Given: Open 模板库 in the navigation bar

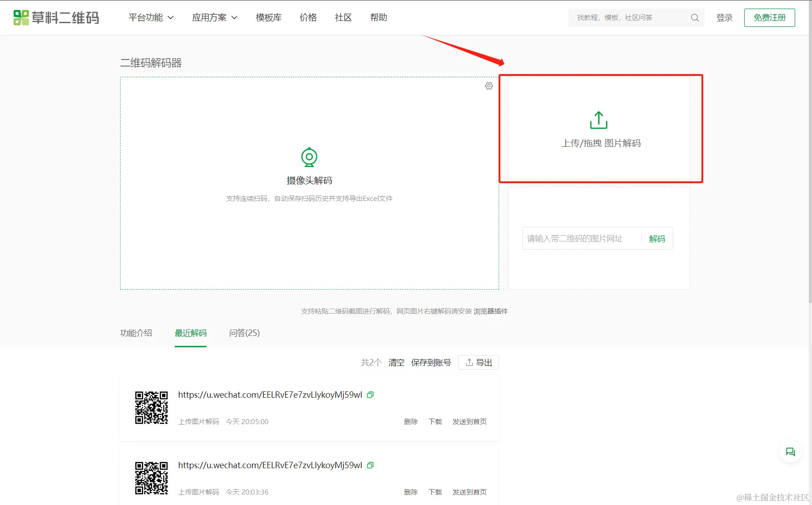Looking at the screenshot, I should coord(268,17).
